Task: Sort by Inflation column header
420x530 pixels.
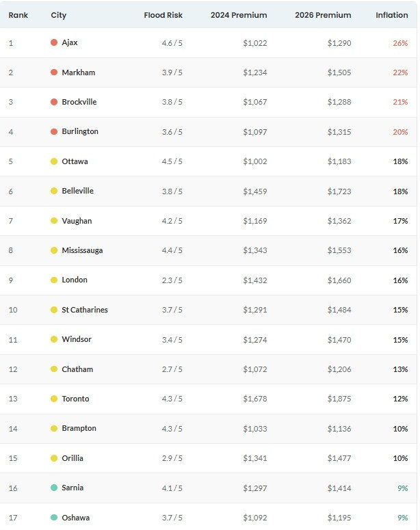Action: [391, 15]
